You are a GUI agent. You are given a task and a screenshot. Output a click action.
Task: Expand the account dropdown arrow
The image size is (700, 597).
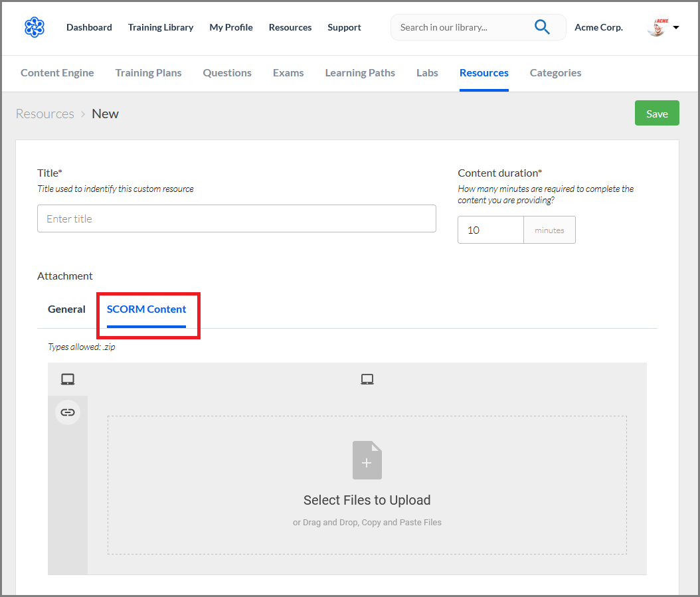point(676,27)
